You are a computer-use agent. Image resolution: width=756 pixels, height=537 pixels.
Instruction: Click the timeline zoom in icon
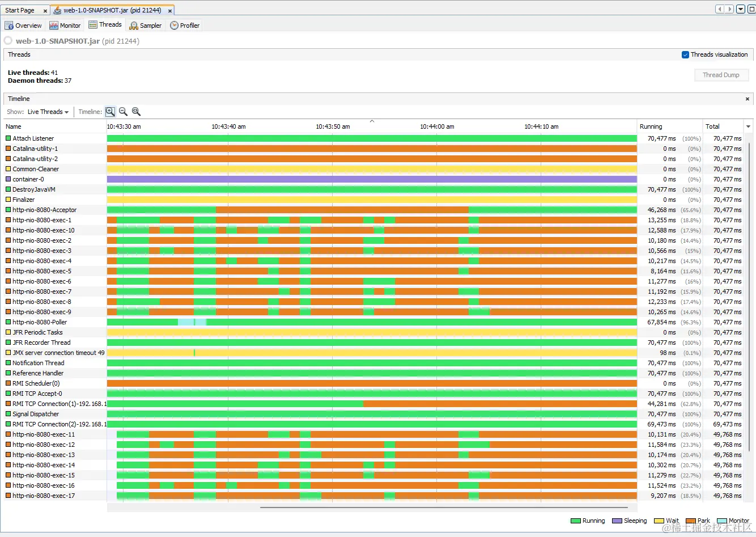point(110,112)
